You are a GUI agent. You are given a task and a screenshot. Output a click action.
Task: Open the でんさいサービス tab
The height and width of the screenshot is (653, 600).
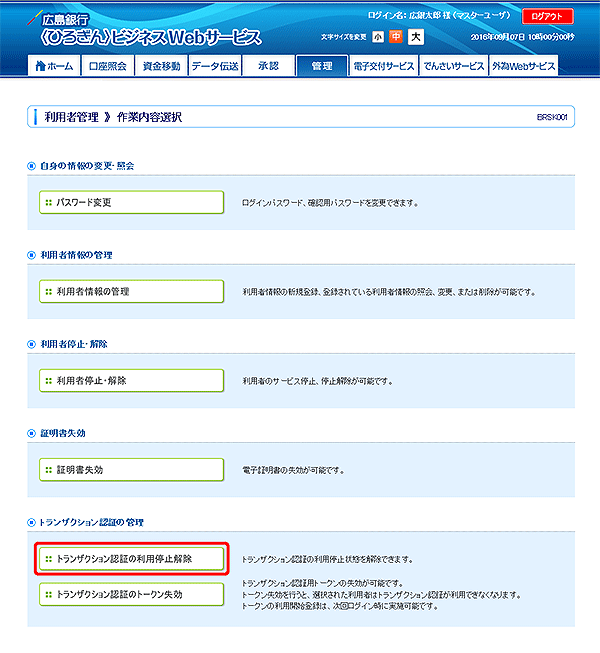pyautogui.click(x=453, y=66)
